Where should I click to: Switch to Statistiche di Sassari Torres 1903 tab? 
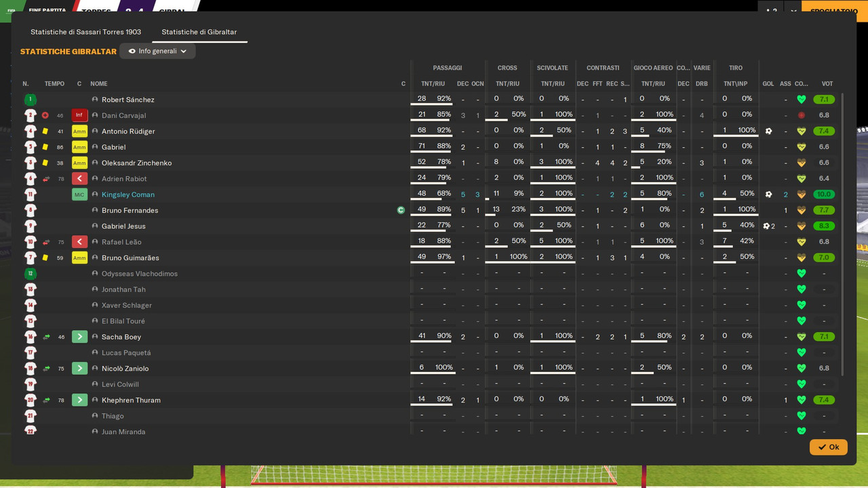click(x=85, y=32)
